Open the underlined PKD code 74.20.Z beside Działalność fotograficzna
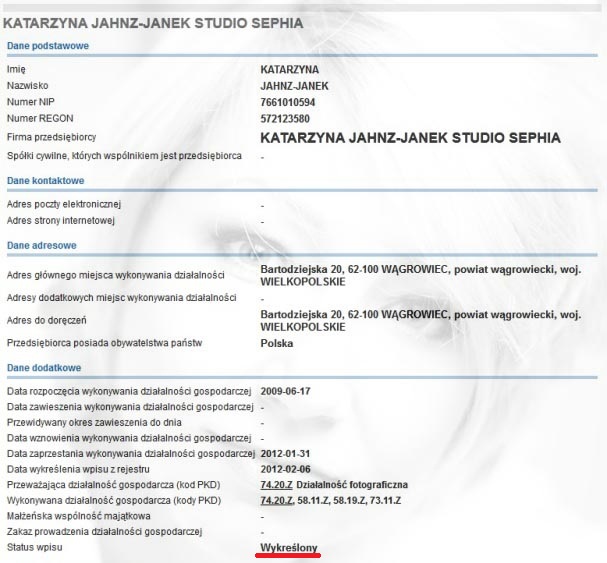 [276, 485]
